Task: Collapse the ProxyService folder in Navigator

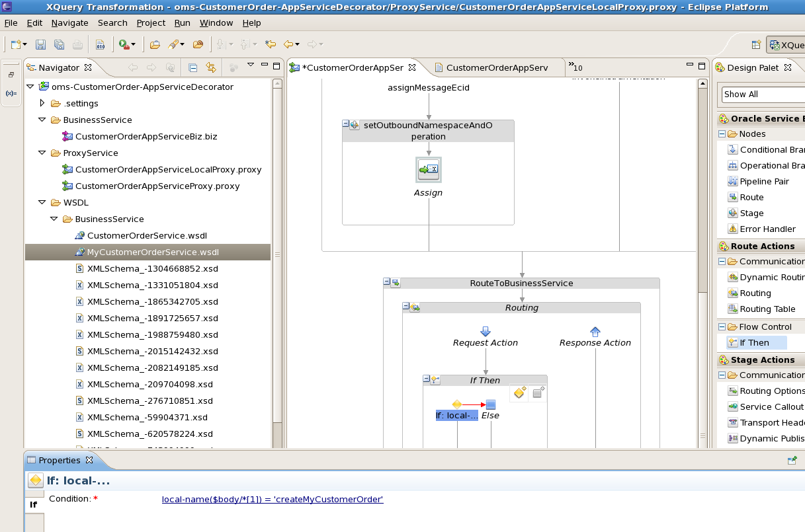Action: coord(42,153)
